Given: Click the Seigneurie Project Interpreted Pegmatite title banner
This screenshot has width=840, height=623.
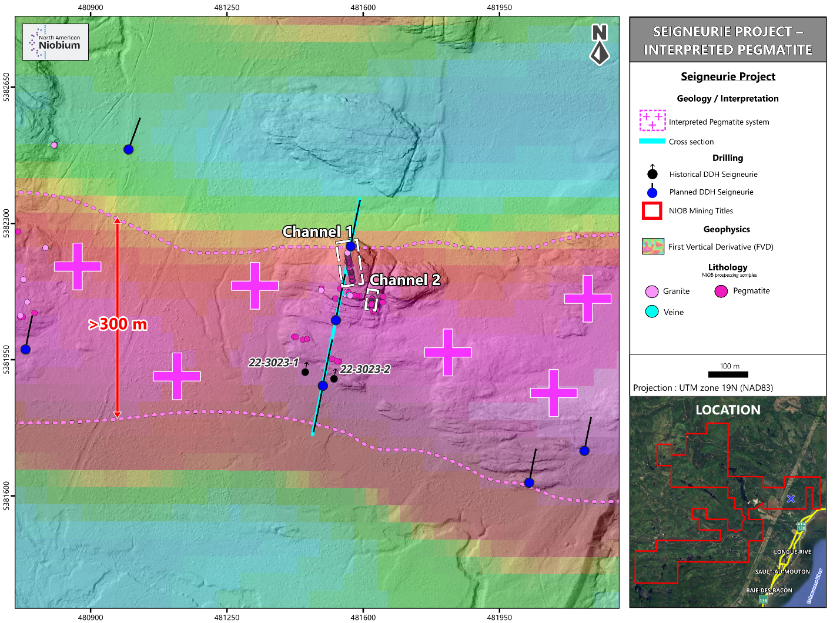Looking at the screenshot, I should (728, 40).
